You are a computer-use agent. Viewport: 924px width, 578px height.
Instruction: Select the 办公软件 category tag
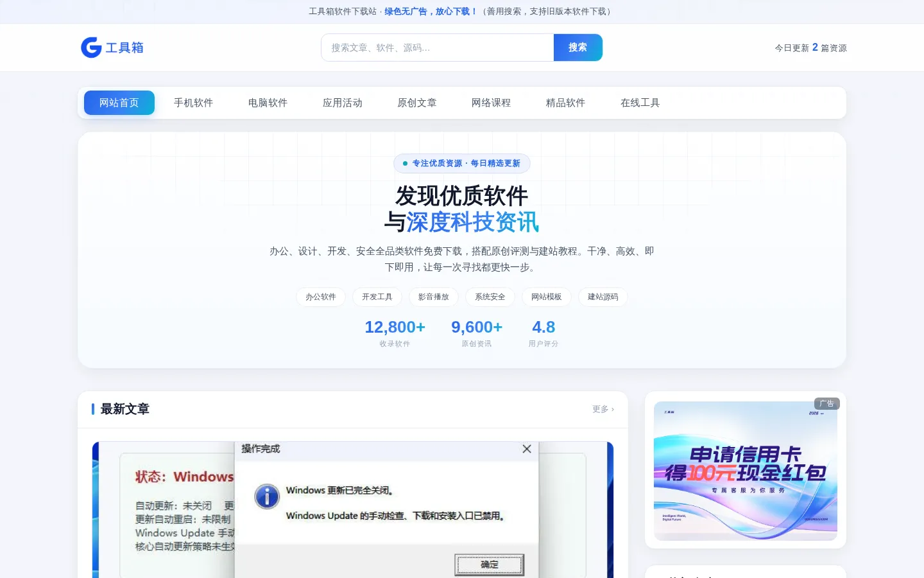pos(321,297)
